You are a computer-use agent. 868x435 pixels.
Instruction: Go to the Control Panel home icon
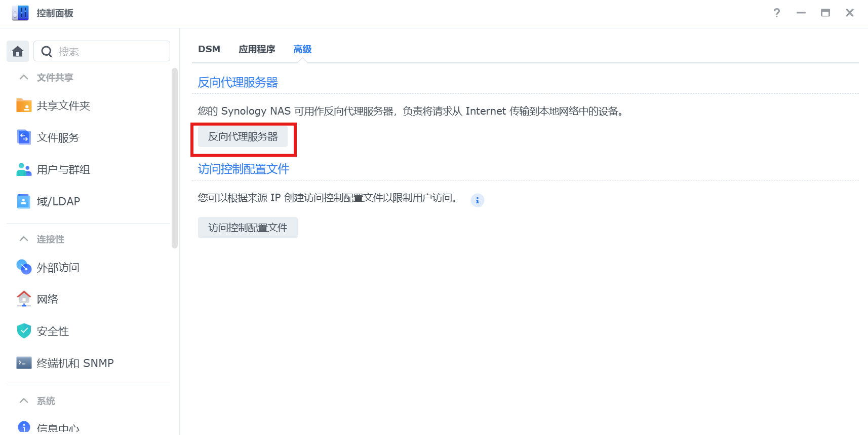(x=18, y=51)
